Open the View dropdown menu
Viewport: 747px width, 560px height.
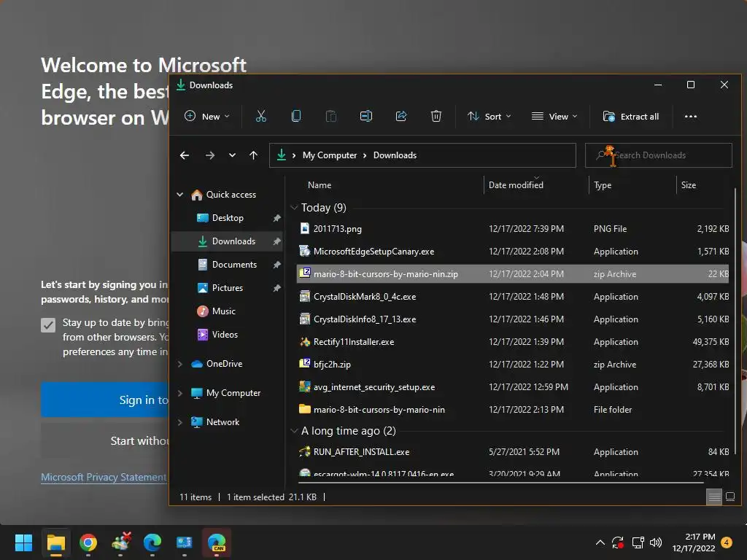pos(554,116)
